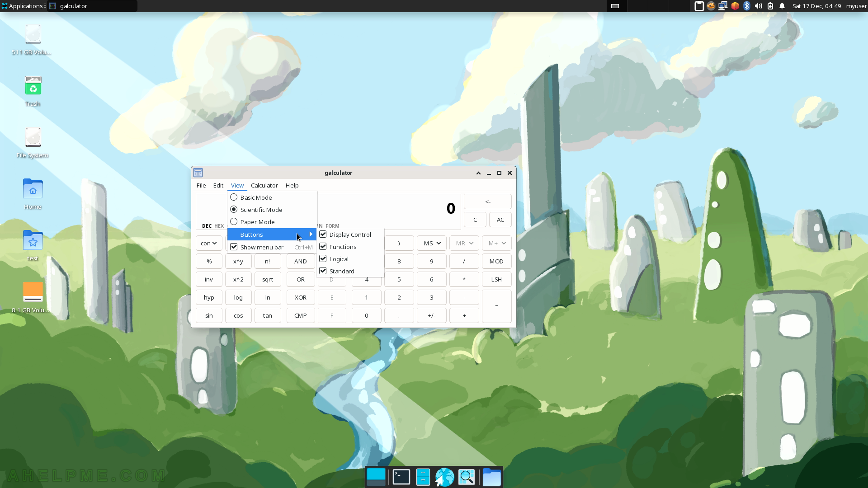The image size is (868, 488).
Task: Open the Application Finder magnifier icon
Action: pyautogui.click(x=467, y=477)
